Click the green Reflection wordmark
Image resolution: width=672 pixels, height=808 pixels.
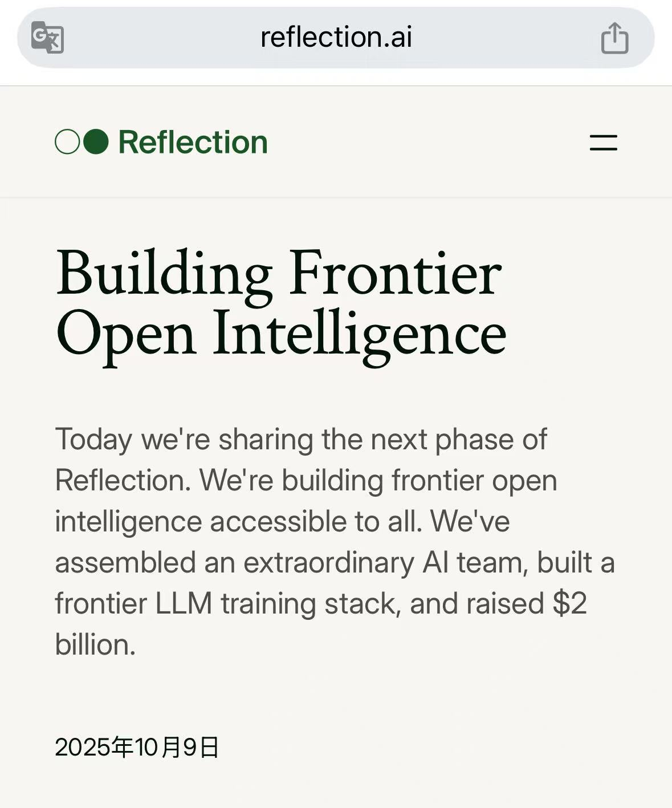(193, 142)
